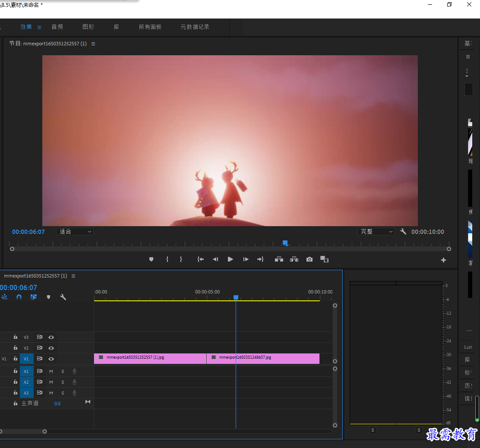Select the A3 track target button
This screenshot has width=480, height=448.
coord(27,393)
